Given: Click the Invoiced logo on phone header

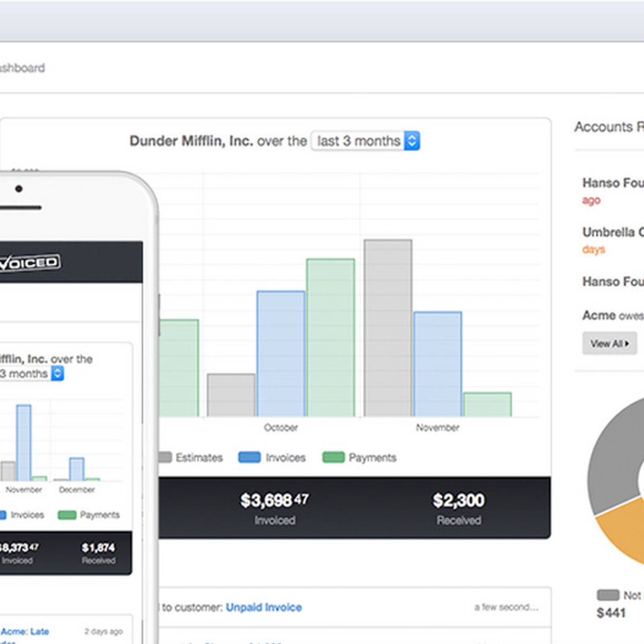Looking at the screenshot, I should [x=30, y=263].
